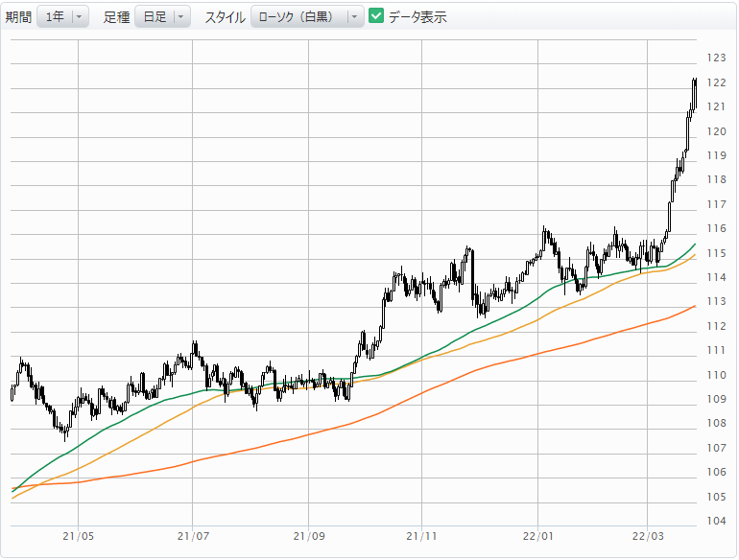Screen dimensions: 739x560
Task: Open the 期間 period dropdown showing 1年
Action: tap(62, 17)
